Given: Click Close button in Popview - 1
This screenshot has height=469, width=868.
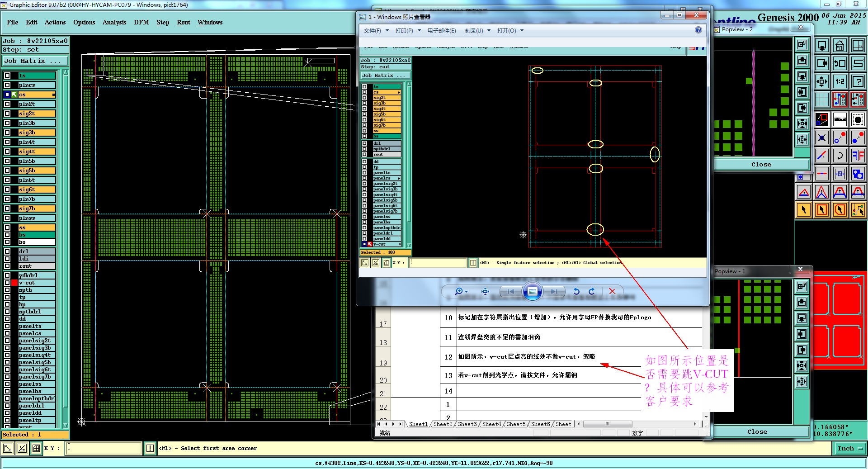Looking at the screenshot, I should click(757, 432).
